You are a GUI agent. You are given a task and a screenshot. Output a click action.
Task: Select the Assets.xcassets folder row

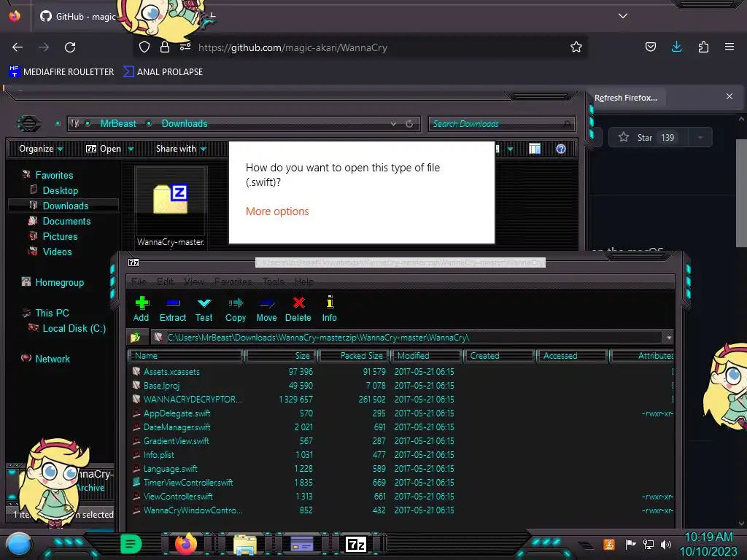[x=402, y=372]
